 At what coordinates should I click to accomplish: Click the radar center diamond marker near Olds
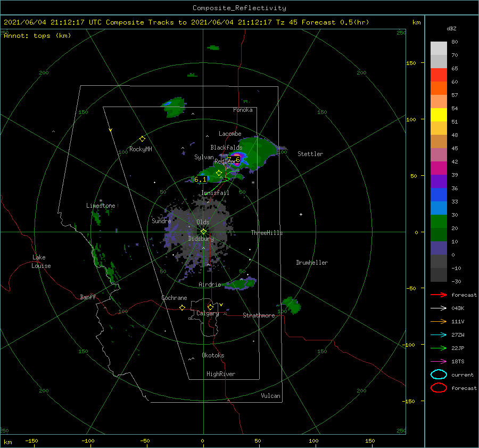click(x=203, y=232)
